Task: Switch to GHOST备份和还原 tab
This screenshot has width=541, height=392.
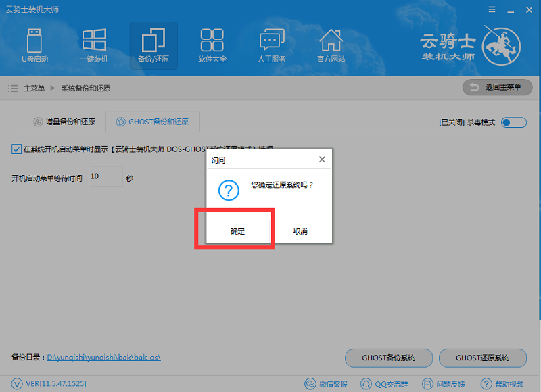Action: pos(153,122)
